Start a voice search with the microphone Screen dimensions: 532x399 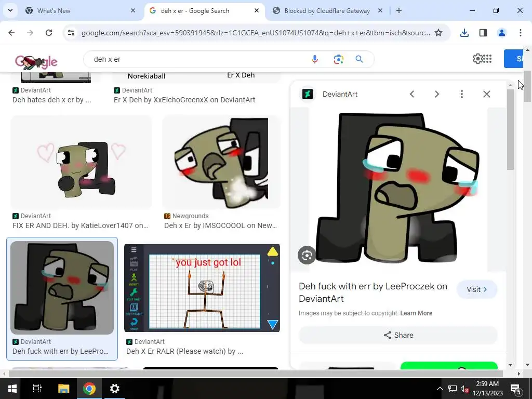click(315, 59)
